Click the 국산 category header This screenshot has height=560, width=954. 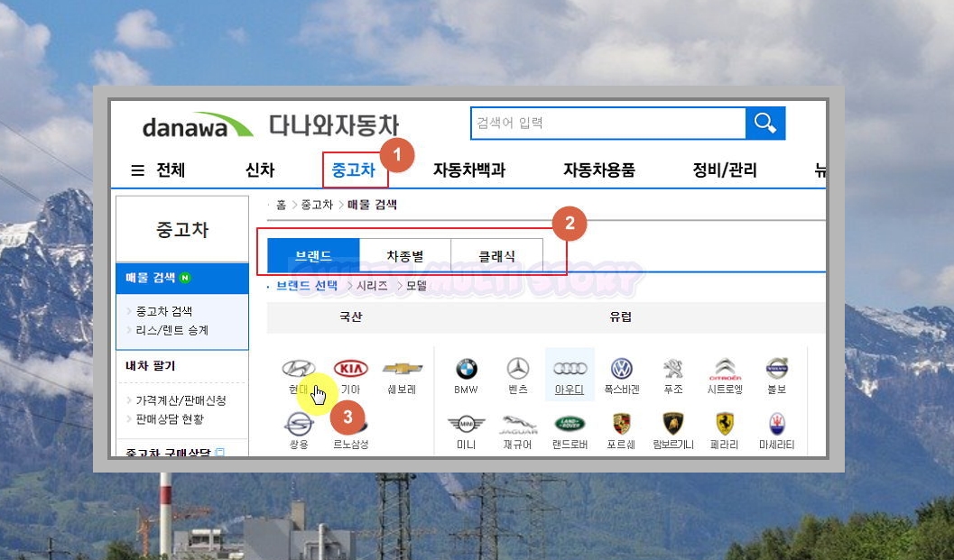[351, 317]
